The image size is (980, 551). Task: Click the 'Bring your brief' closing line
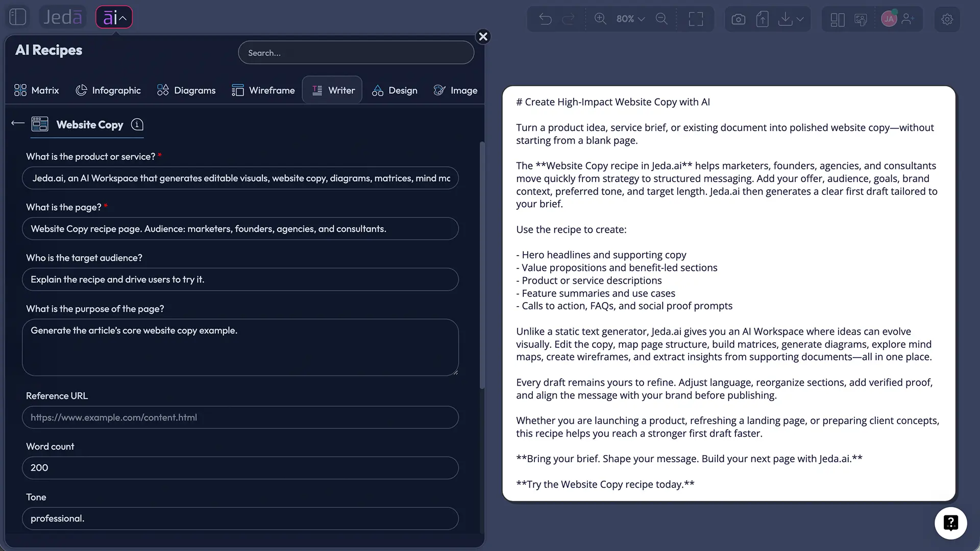689,459
